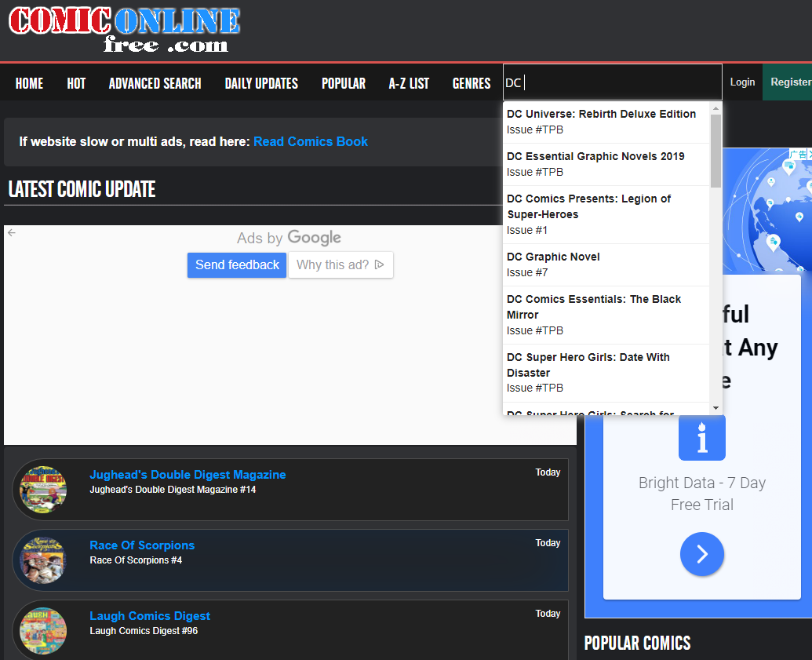Select DC Universe: Rebirth Deluxe Edition suggestion
This screenshot has height=660, width=812.
tap(601, 122)
